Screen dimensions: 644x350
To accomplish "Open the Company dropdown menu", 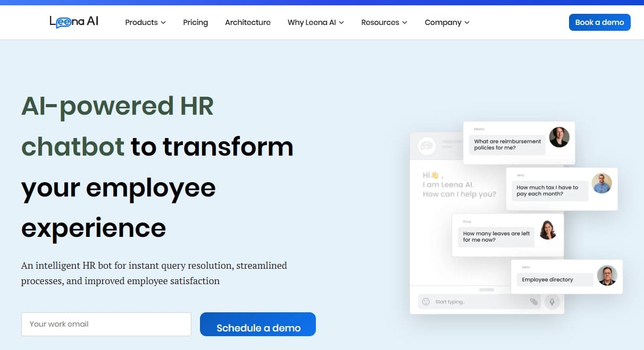I will pos(447,22).
